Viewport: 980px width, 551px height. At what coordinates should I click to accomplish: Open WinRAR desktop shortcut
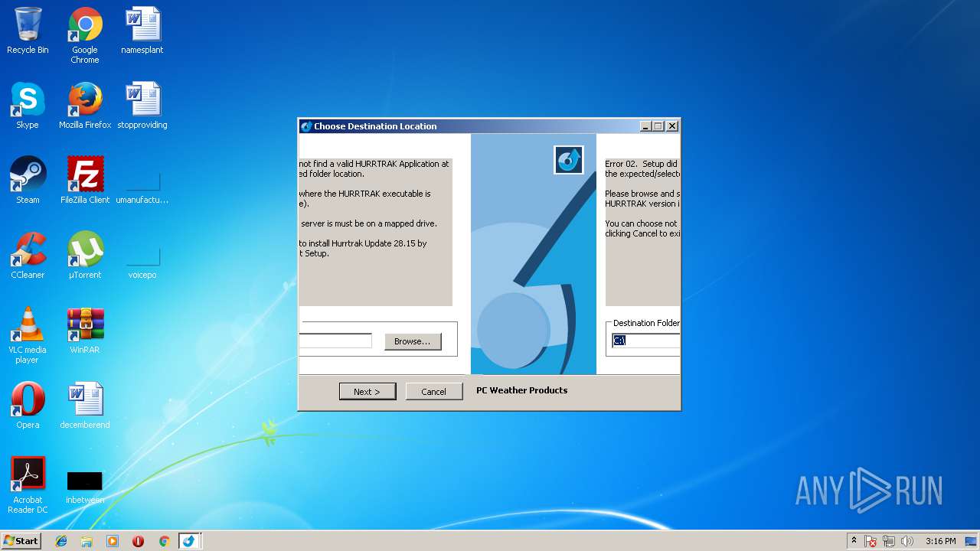pyautogui.click(x=85, y=331)
